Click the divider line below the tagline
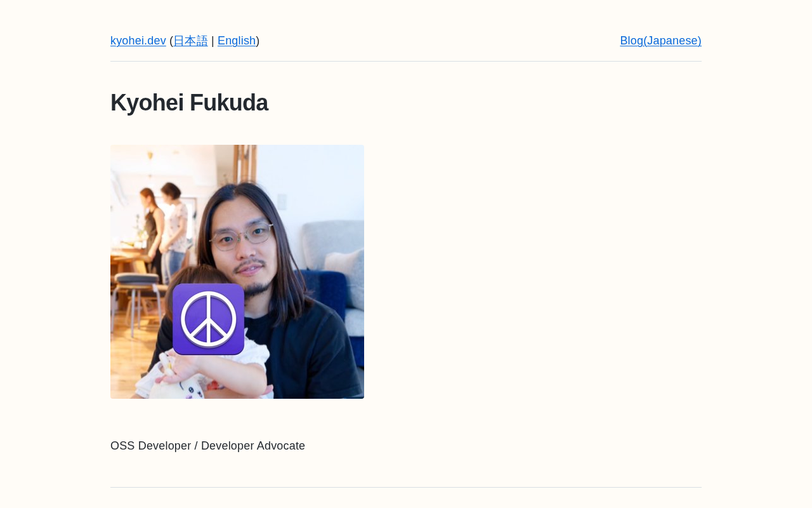812x508 pixels. pyautogui.click(x=406, y=487)
